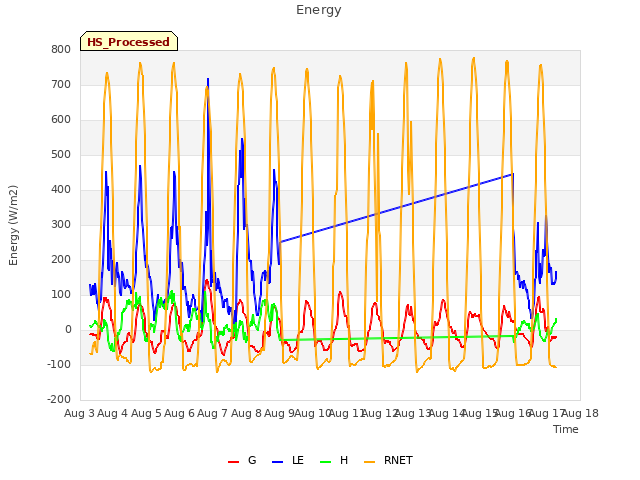640x480 pixels.
Task: Click the 300 y-axis tick value
Action: coord(61,224)
